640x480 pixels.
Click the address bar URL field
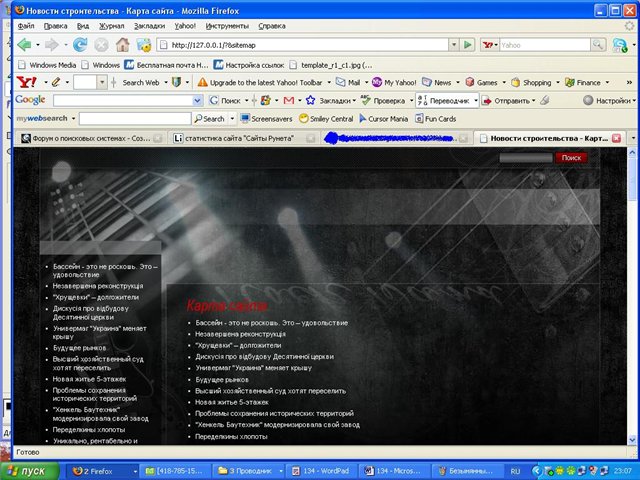[302, 45]
